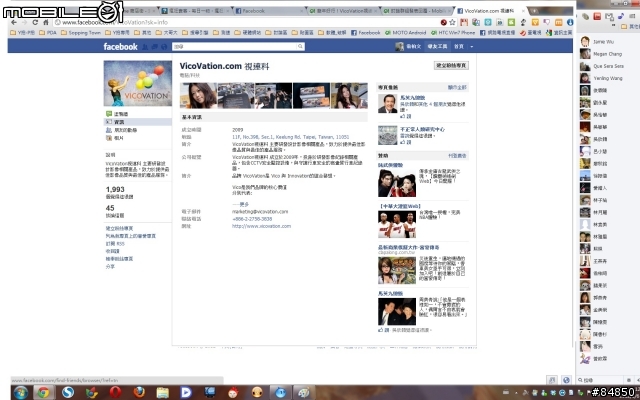Click the 45 count in the sidebar

pyautogui.click(x=110, y=208)
